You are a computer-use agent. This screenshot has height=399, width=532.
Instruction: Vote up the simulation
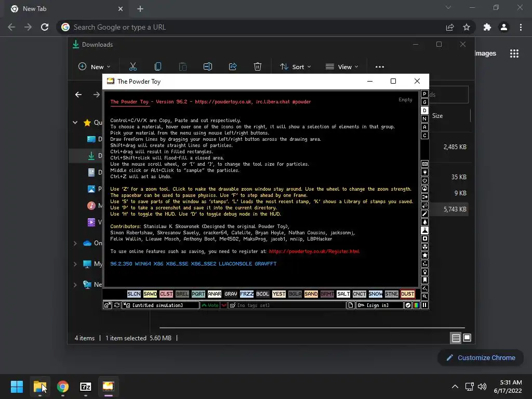(x=210, y=305)
